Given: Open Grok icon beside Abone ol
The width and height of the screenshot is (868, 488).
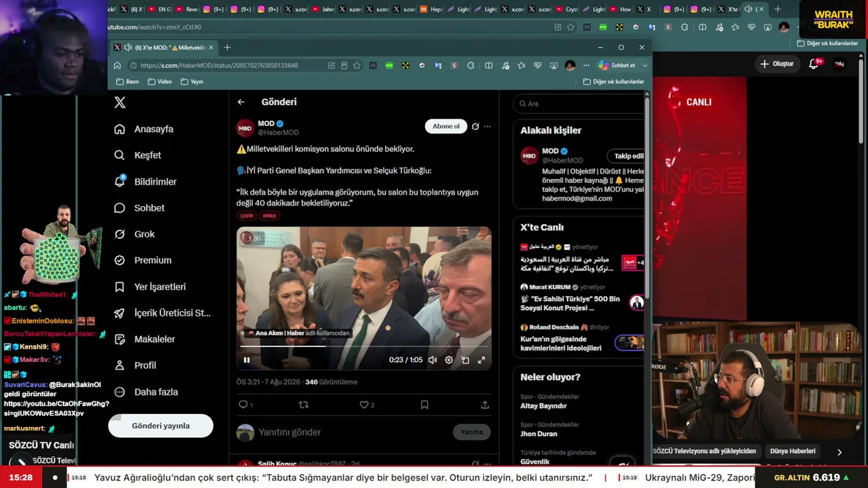Looking at the screenshot, I should (475, 126).
